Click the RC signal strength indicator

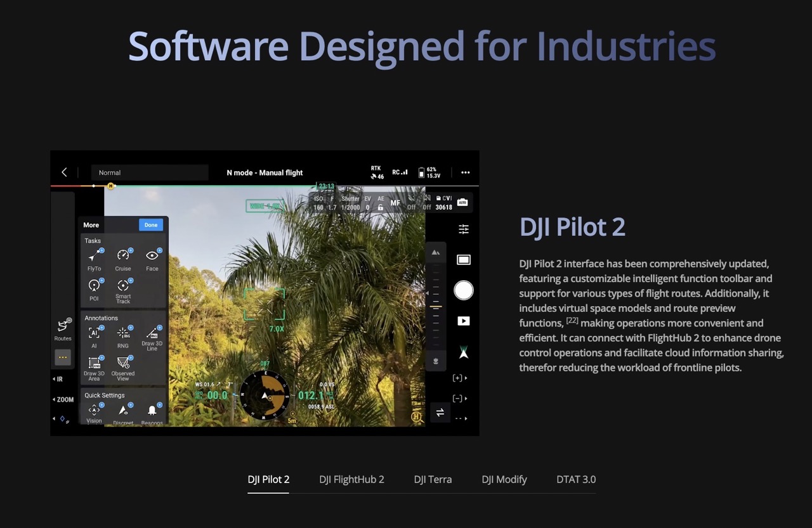pos(400,172)
